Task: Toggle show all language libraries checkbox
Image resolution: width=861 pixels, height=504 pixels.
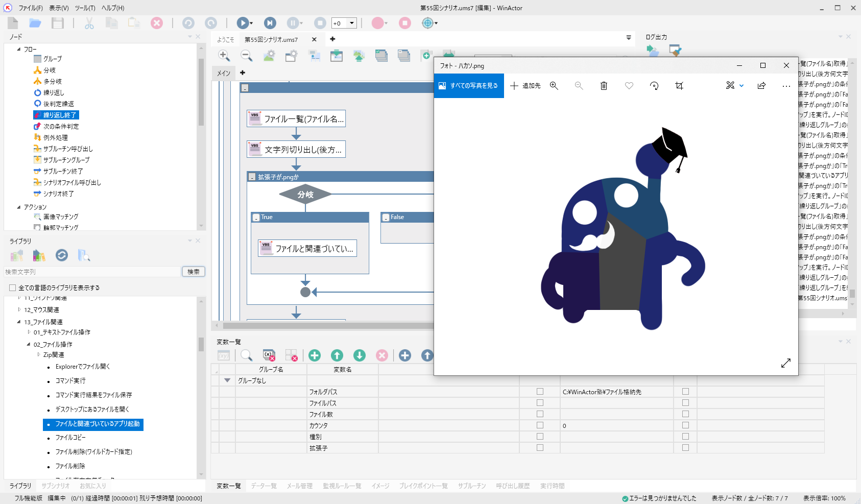Action: [13, 288]
